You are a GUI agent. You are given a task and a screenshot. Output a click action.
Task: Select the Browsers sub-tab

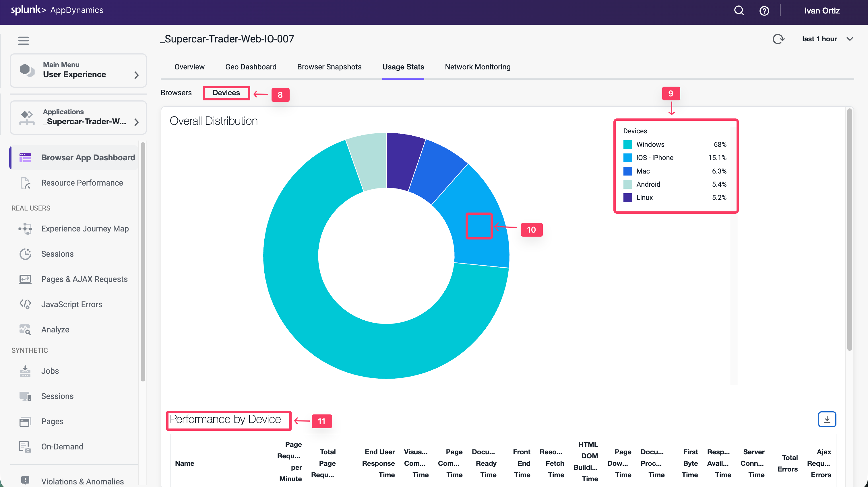(176, 93)
